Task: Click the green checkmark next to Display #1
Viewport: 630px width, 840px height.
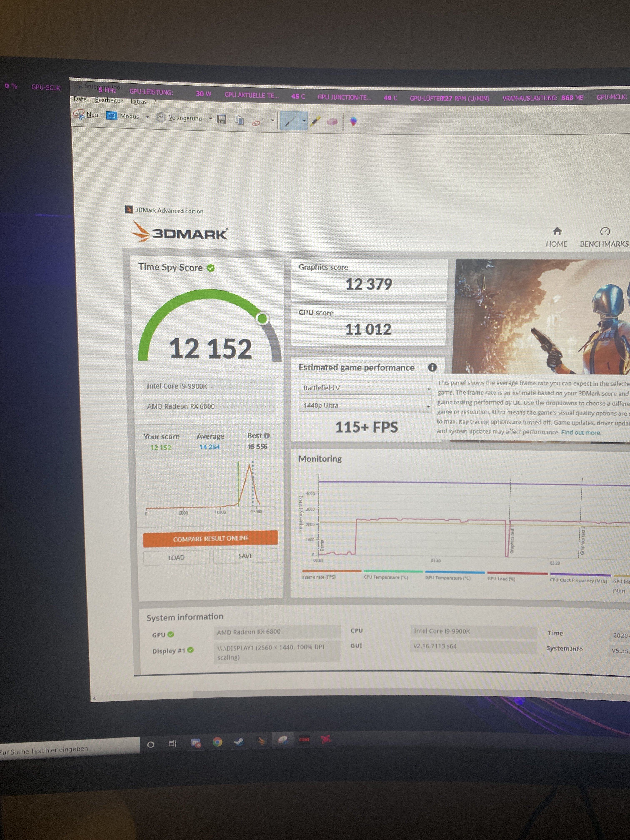Action: pos(191,650)
